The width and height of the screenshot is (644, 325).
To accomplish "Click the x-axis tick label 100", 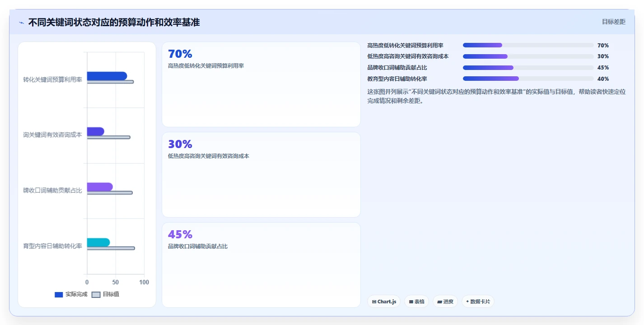I will pos(144,282).
